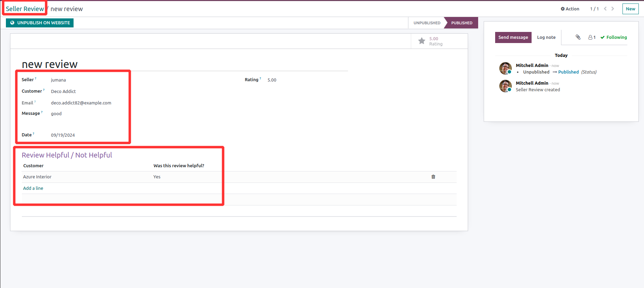Image resolution: width=644 pixels, height=288 pixels.
Task: Toggle the Following subscription status
Action: click(613, 37)
